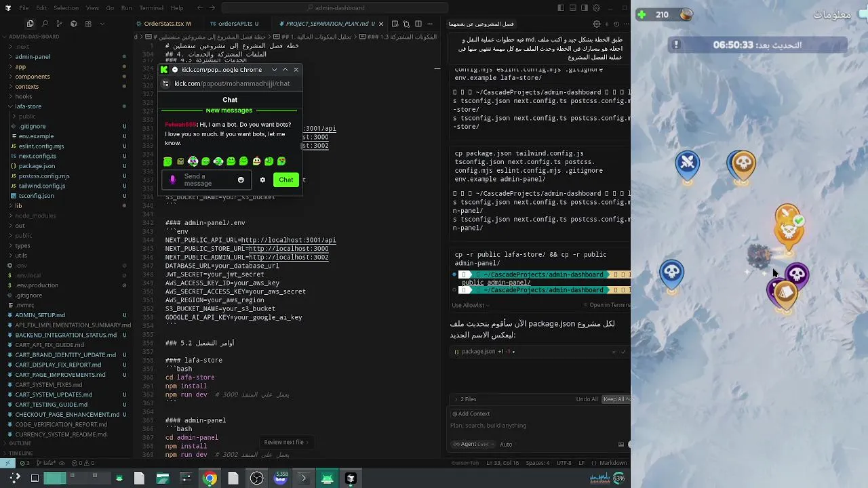This screenshot has width=868, height=488.
Task: Expand the 2 Files changes list
Action: [x=465, y=399]
